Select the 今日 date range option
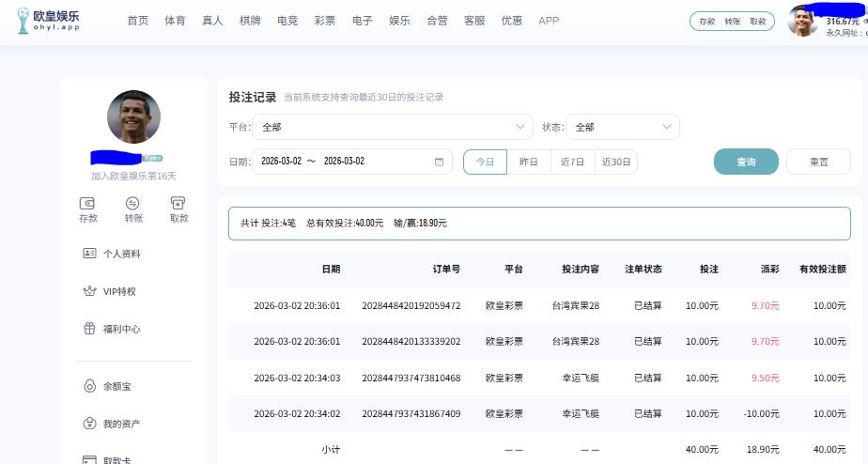Viewport: 868px width, 464px height. click(485, 162)
